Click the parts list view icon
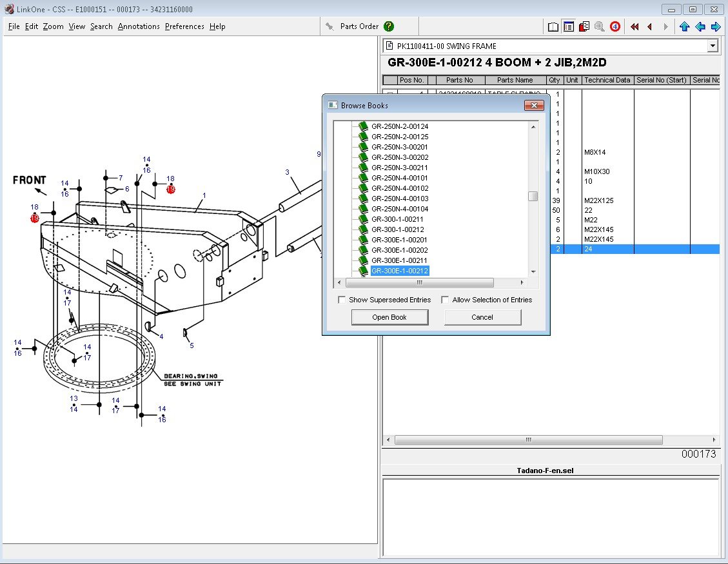Image resolution: width=728 pixels, height=564 pixels. 569,26
